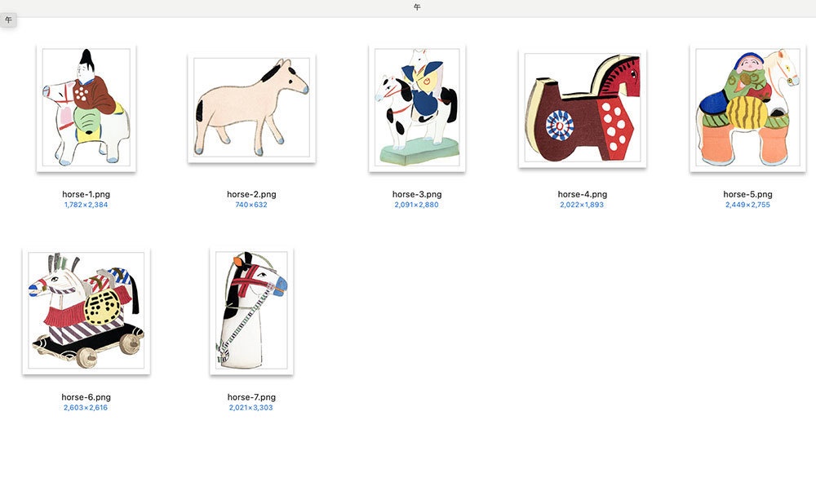Click the 午 window title text
This screenshot has height=504, width=816.
tap(417, 7)
